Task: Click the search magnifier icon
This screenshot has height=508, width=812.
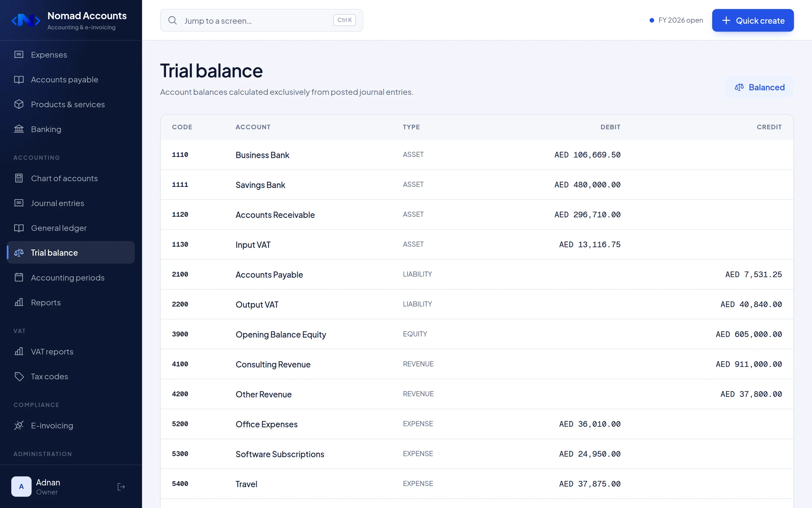Action: pos(173,20)
